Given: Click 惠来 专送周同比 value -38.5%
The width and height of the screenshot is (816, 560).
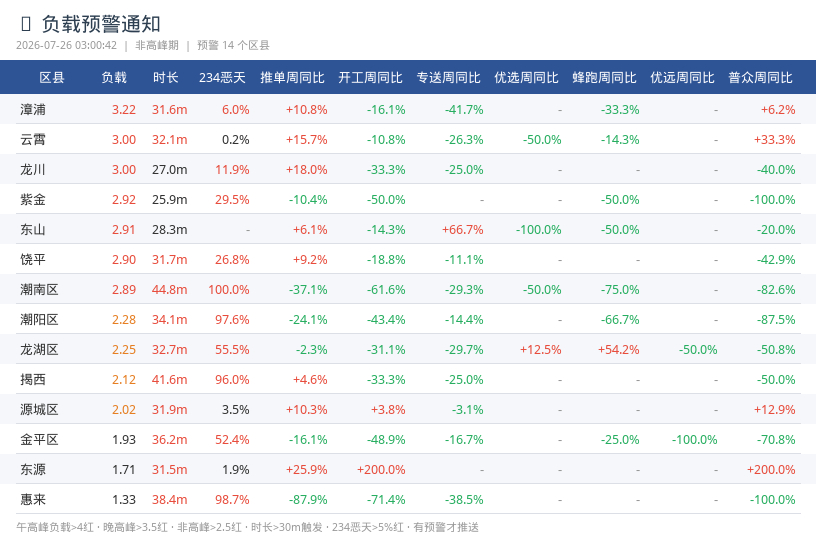Looking at the screenshot, I should point(464,500).
